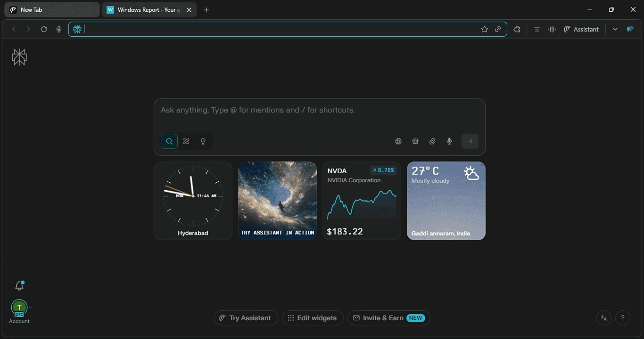Click the notification bell
This screenshot has height=339, width=644.
coord(19,285)
